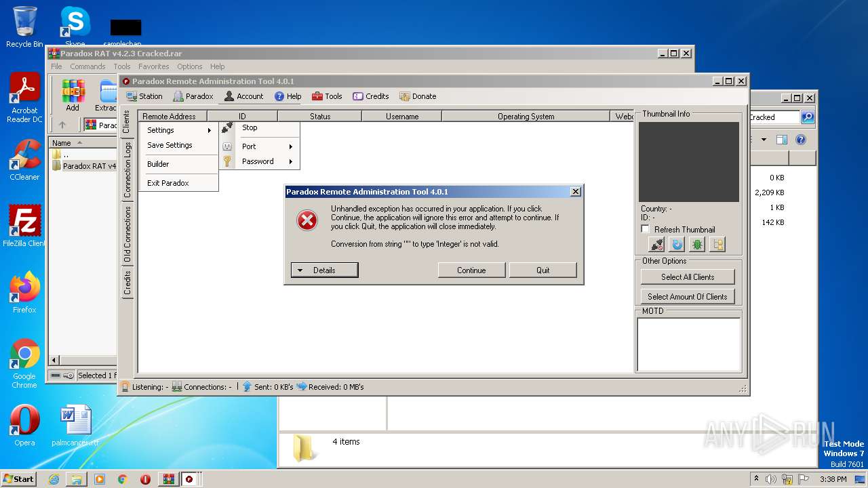Screen dimensions: 868x488
Task: Choose Save Settings from the menu
Action: pyautogui.click(x=179, y=145)
